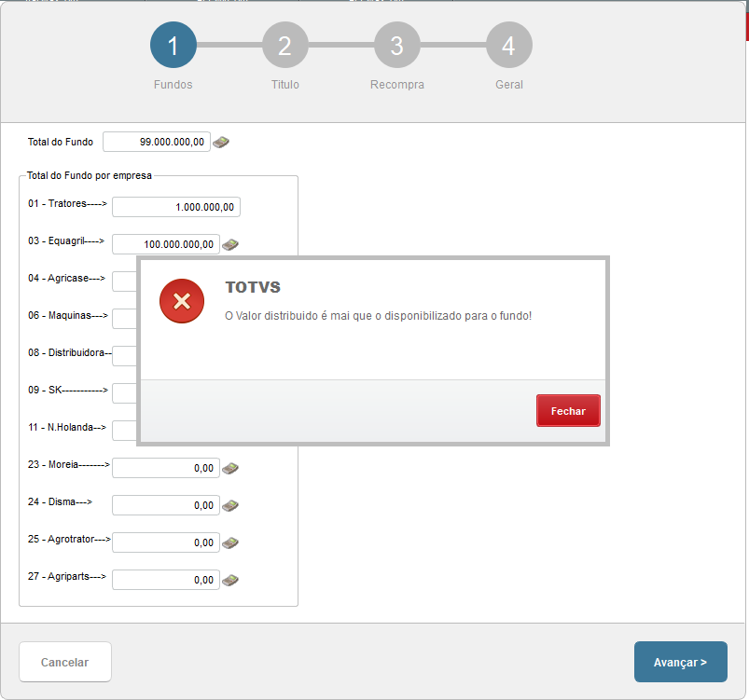
Task: Click the label 08 - Distribuidora
Action: click(x=70, y=352)
